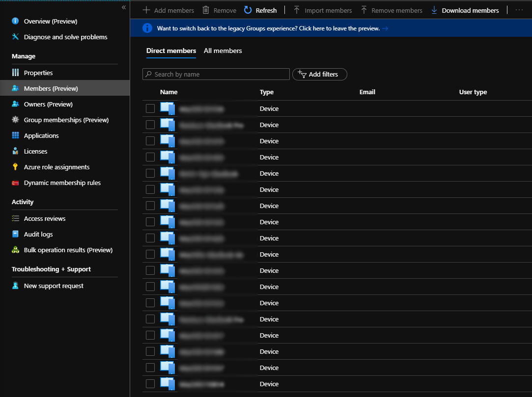Collapse the sidebar using the double chevron
Viewport: 532px width, 397px height.
click(x=124, y=7)
